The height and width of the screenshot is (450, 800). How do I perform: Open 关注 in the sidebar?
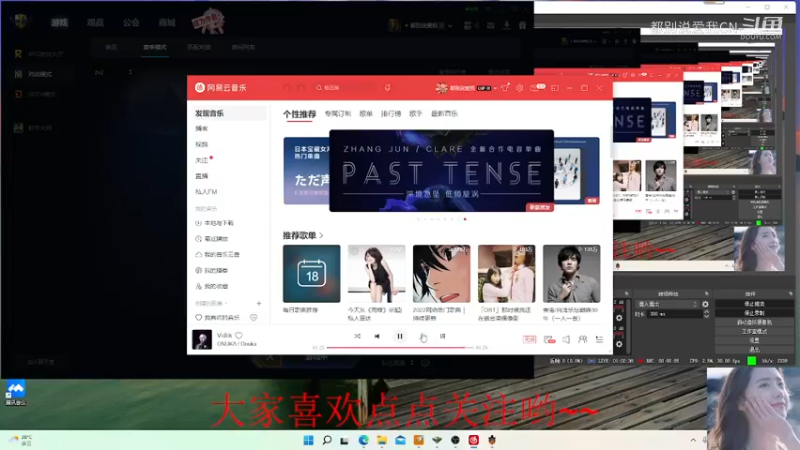(202, 160)
